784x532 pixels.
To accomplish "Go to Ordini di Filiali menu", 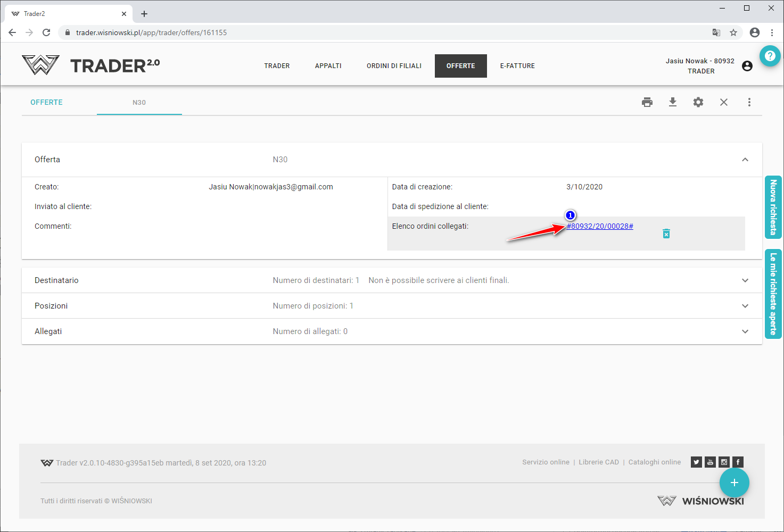I will tap(394, 66).
